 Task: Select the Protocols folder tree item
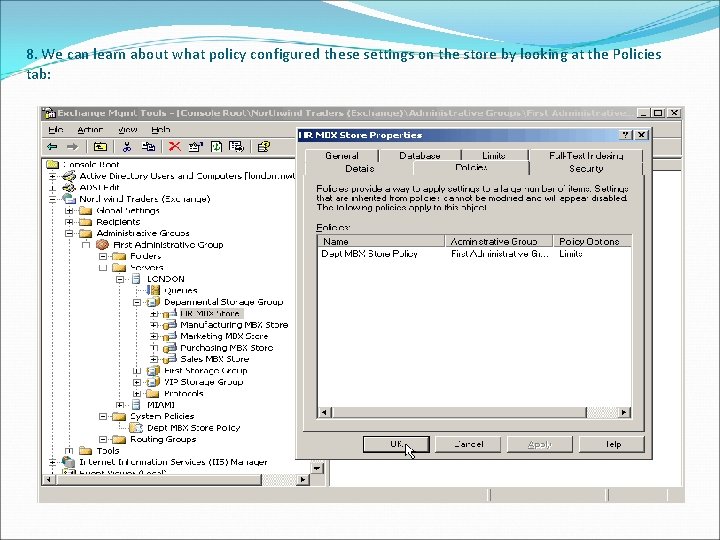pos(184,394)
